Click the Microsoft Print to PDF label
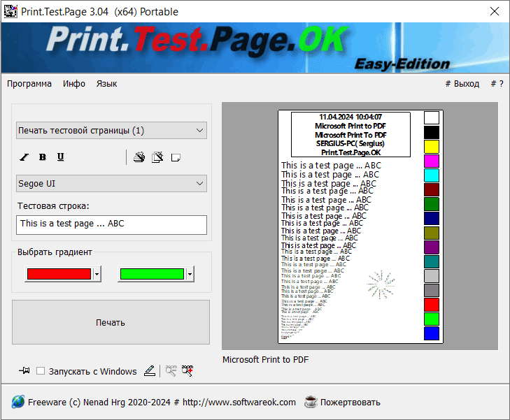 coord(265,360)
